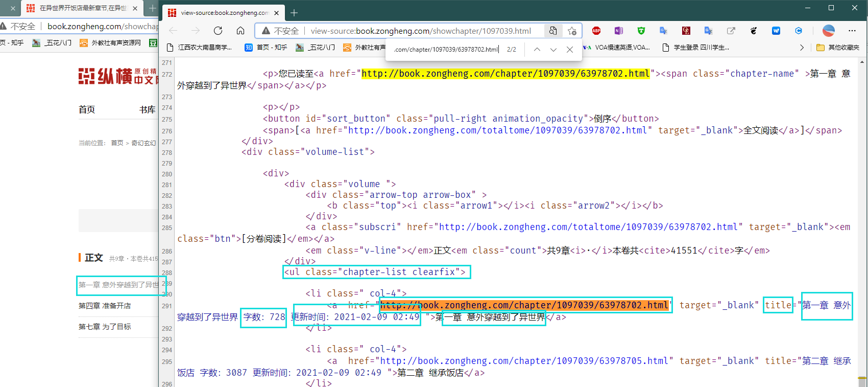Click orange-highlighted chapter URL on line 291
This screenshot has width=868, height=387.
tap(524, 305)
